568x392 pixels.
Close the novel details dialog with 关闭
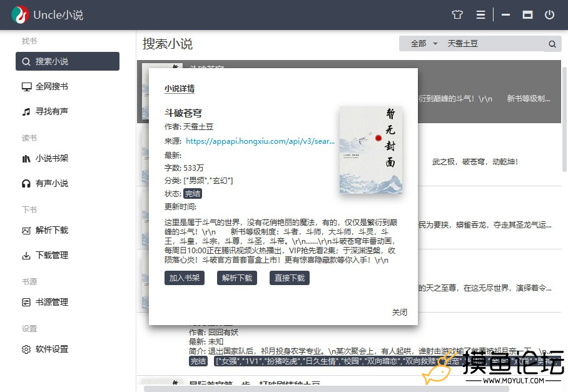point(400,313)
